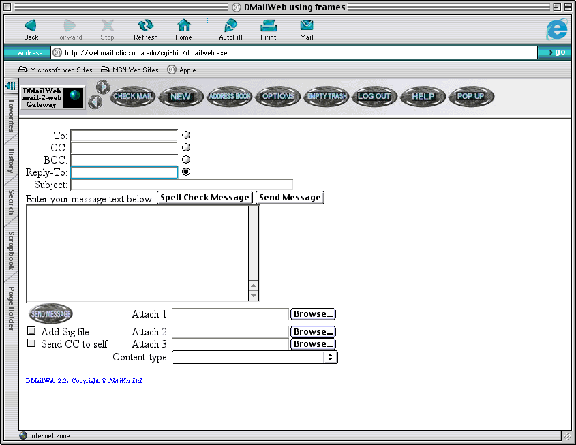This screenshot has height=445, width=576.
Task: Open the Search side tab
Action: (11, 202)
